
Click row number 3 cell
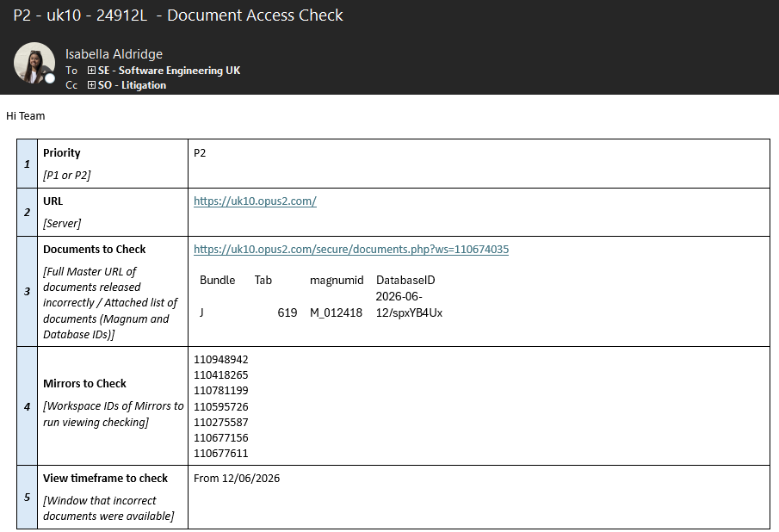coord(28,292)
